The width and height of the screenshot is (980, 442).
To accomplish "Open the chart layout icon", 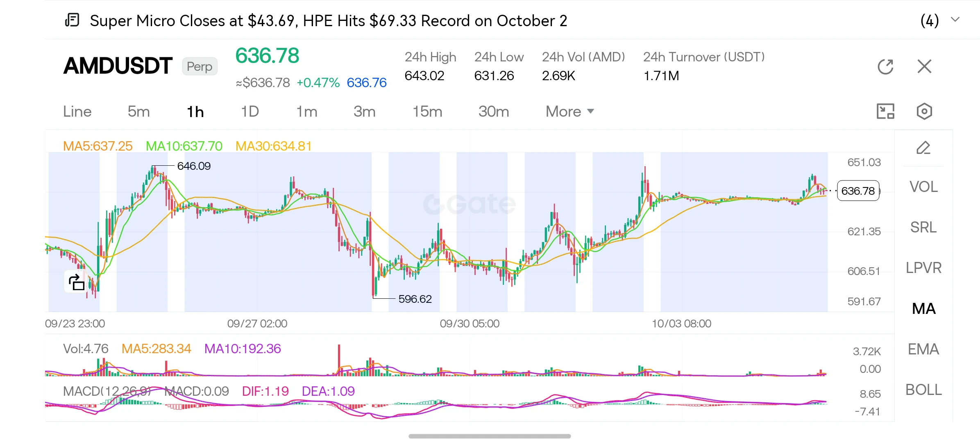I will (885, 111).
